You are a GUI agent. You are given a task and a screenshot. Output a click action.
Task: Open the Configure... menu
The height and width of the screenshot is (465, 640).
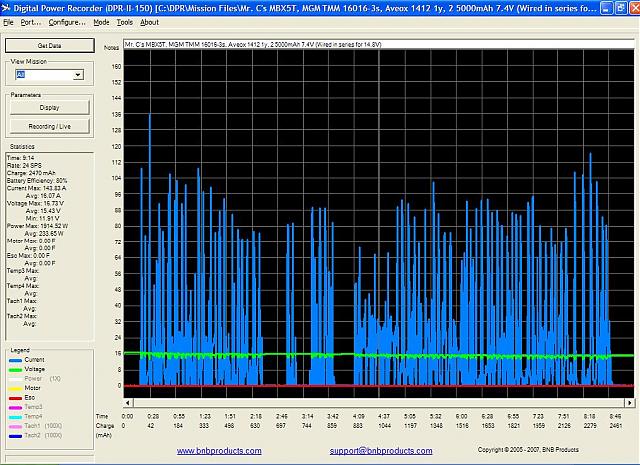pos(67,21)
